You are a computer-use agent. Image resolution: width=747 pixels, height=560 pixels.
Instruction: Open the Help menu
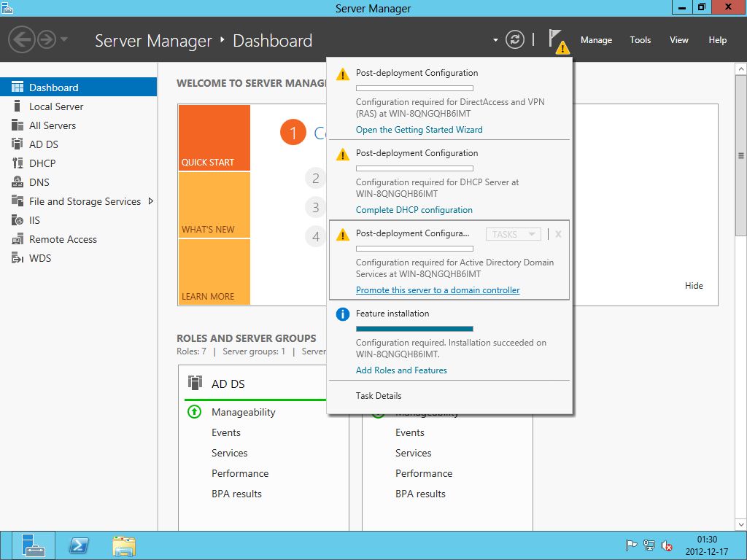pos(718,40)
